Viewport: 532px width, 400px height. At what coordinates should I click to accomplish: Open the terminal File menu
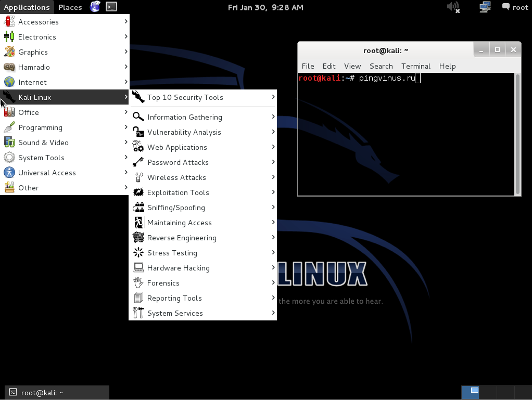(308, 66)
